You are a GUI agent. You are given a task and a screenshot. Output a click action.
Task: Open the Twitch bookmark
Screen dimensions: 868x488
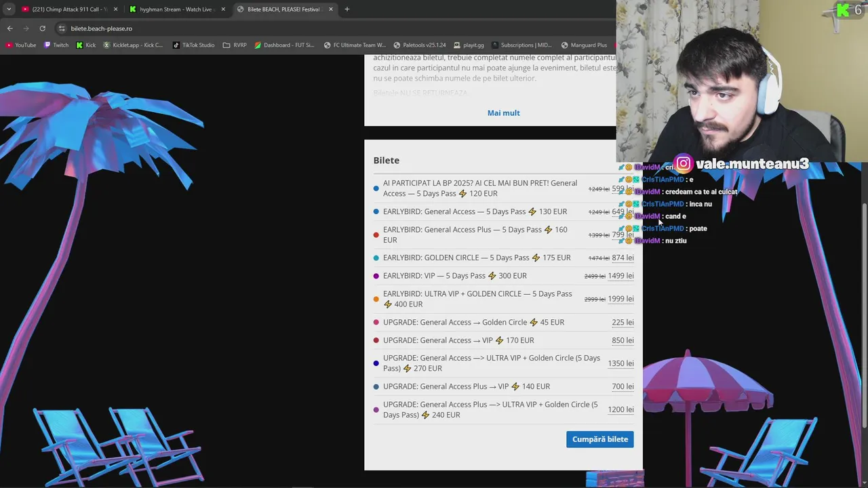click(56, 45)
